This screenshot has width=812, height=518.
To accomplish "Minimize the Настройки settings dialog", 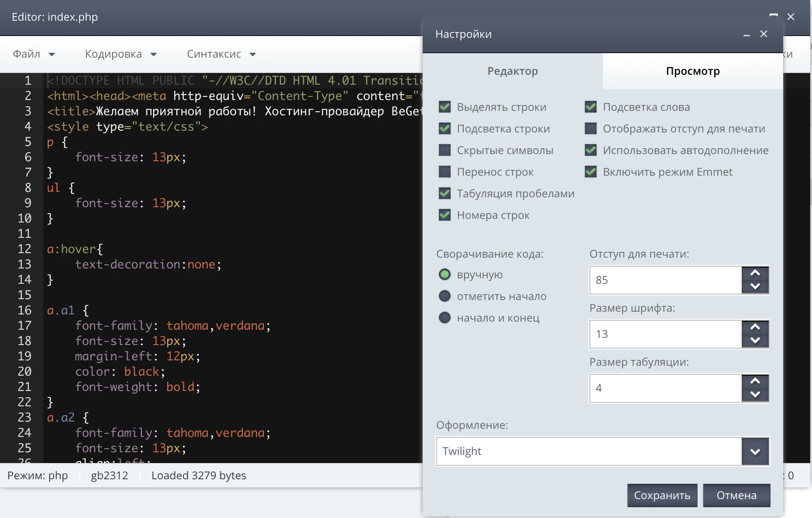I will (747, 35).
